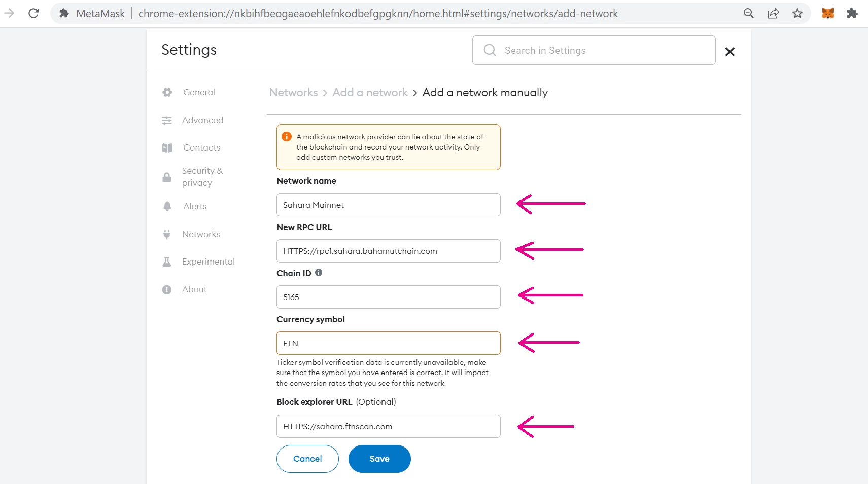Reload the page with the refresh icon
The image size is (868, 484).
(x=33, y=14)
